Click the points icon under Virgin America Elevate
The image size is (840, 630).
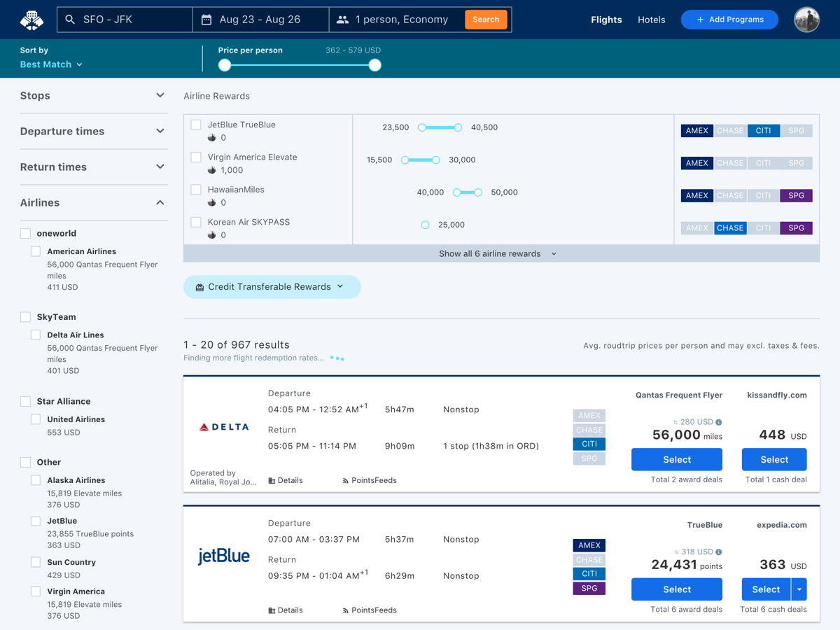212,170
